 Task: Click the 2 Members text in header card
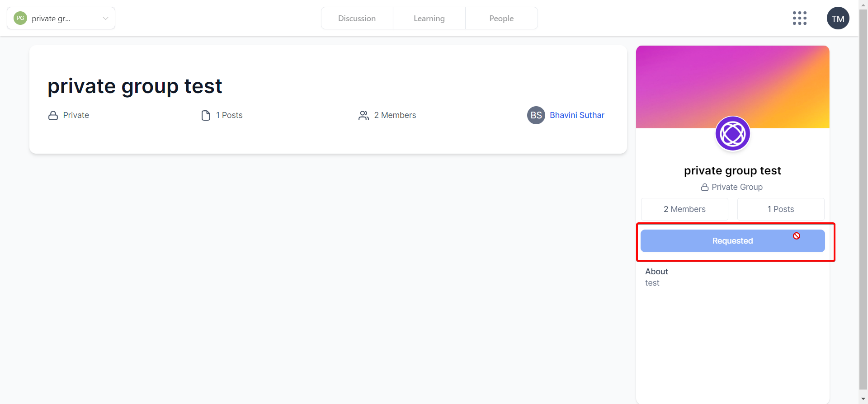395,115
